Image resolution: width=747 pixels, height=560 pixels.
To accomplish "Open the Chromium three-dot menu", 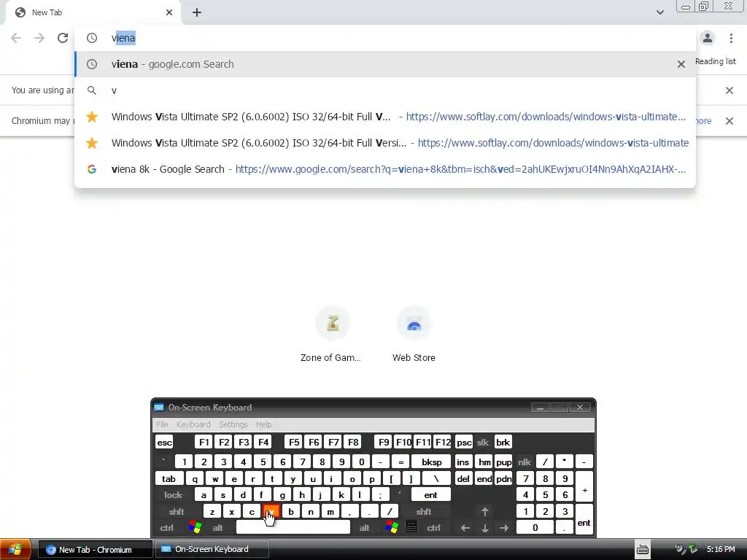I will pyautogui.click(x=731, y=38).
